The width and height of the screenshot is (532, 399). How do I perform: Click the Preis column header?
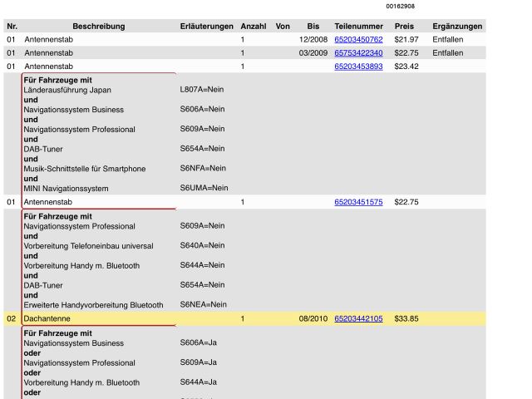point(404,26)
